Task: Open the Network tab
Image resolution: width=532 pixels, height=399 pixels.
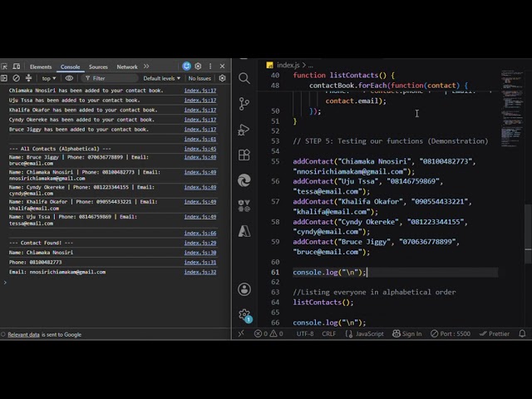Action: [x=127, y=66]
